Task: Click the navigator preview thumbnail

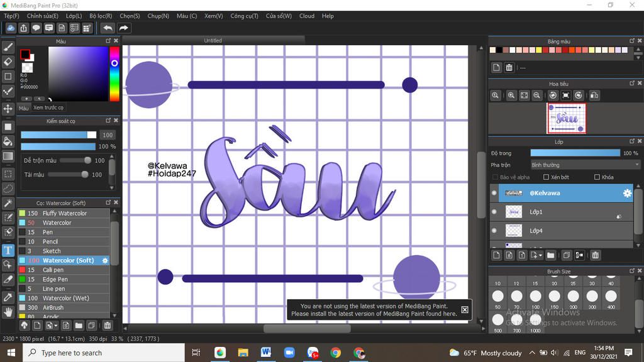Action: click(x=567, y=118)
